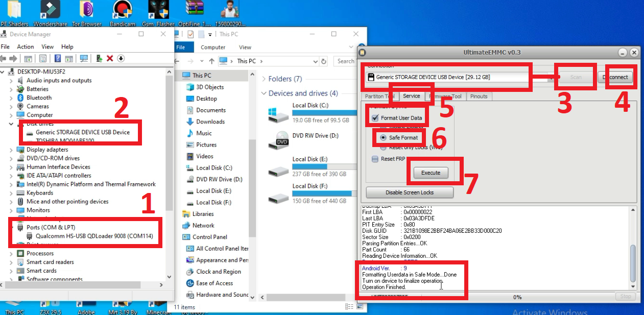The height and width of the screenshot is (315, 644).
Task: Click 'Operation Finished.' log line
Action: point(384,287)
